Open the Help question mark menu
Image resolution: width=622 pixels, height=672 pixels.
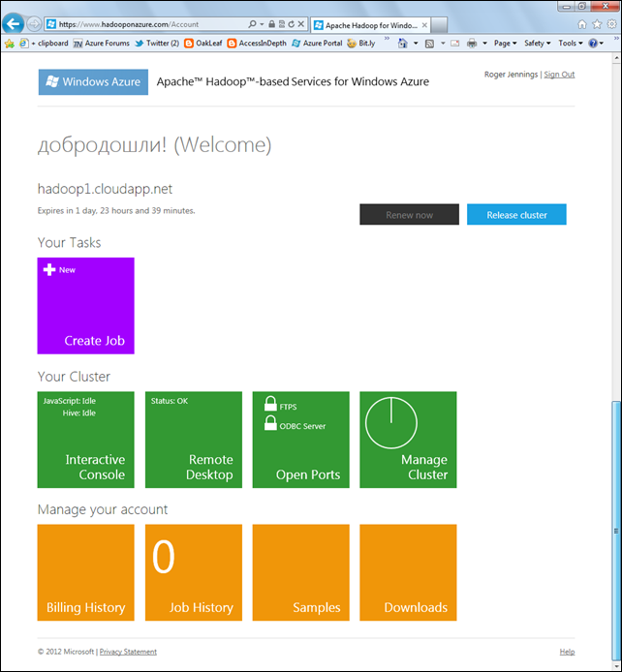click(x=596, y=43)
